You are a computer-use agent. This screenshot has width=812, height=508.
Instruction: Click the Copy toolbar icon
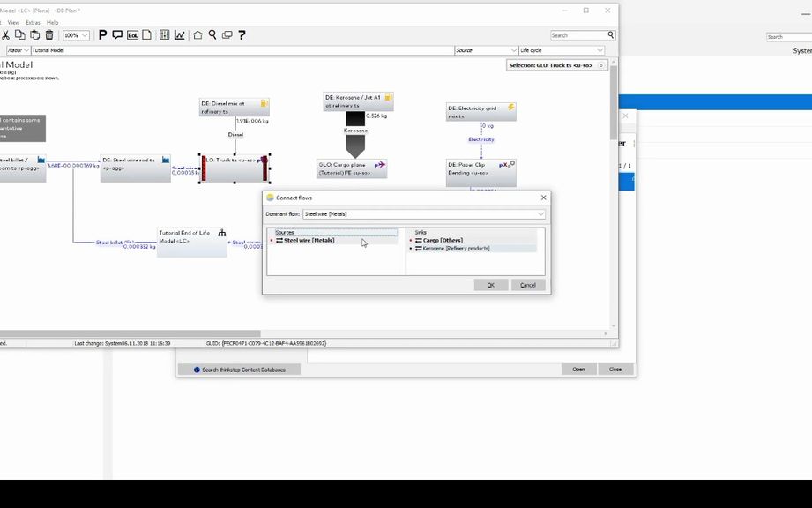pyautogui.click(x=19, y=34)
